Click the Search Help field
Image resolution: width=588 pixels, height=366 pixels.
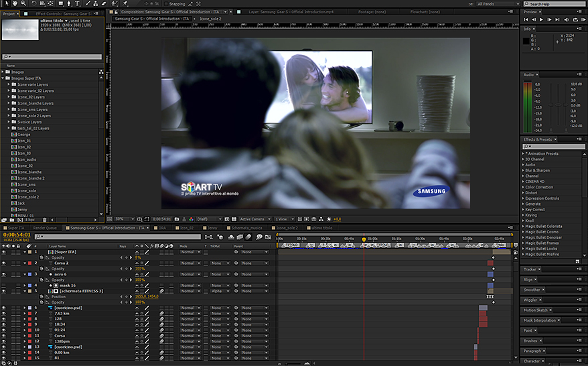click(x=553, y=4)
